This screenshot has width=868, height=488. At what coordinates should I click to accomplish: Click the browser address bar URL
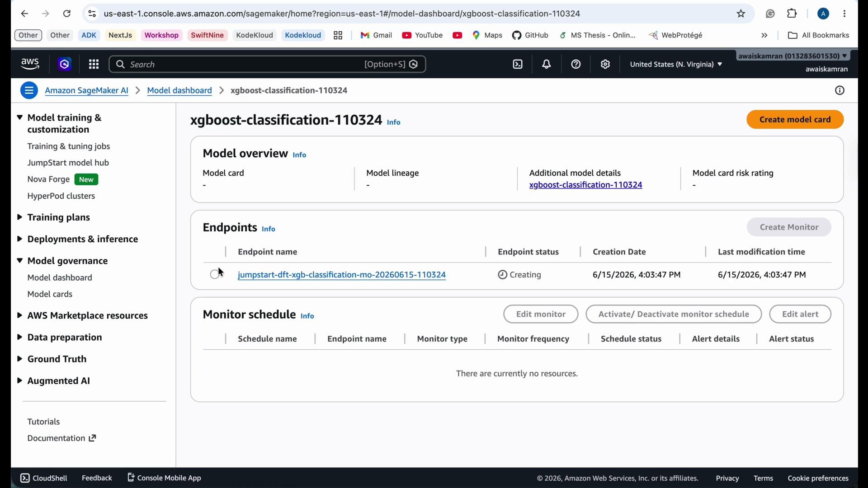342,14
